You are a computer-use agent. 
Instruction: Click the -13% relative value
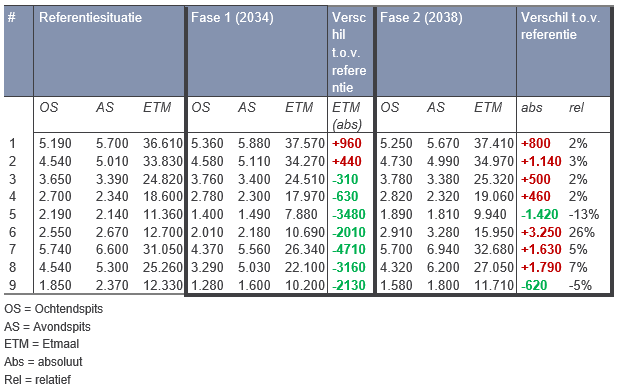[x=584, y=214]
